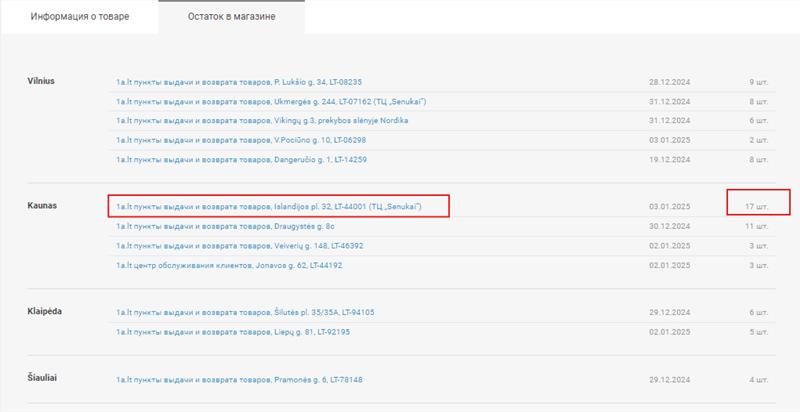
Task: Click the Šiauliai city heading
Action: click(42, 378)
